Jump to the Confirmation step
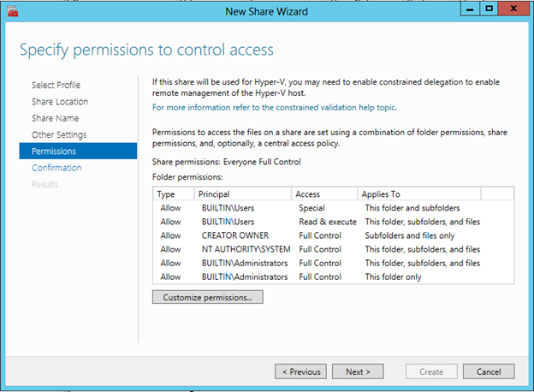Screen dimensions: 534x392 click(56, 168)
